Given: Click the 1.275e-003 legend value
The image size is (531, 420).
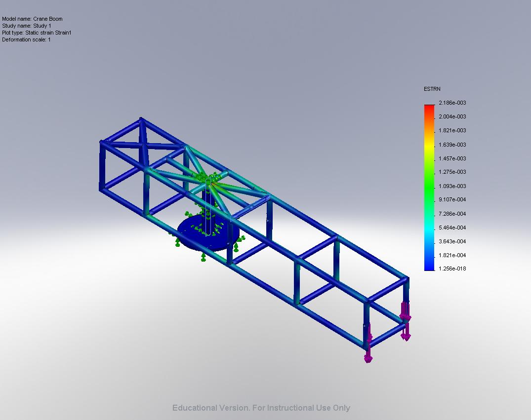Looking at the screenshot, I should tap(452, 172).
